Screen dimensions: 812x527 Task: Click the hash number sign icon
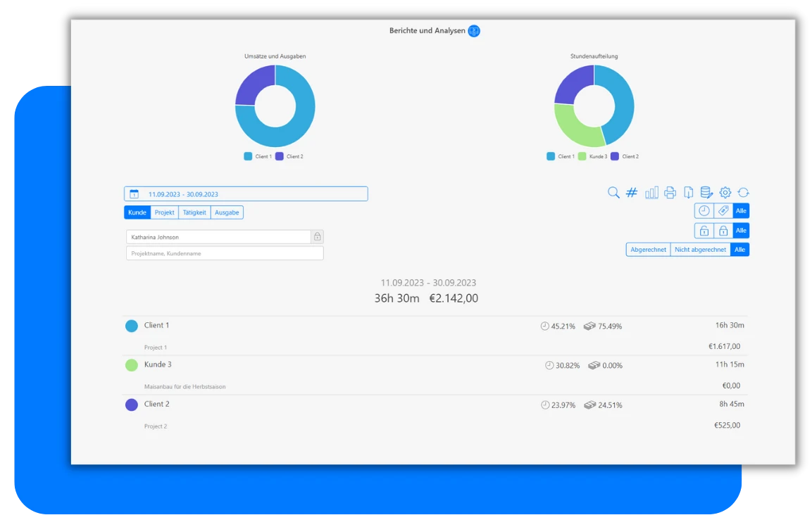[632, 193]
